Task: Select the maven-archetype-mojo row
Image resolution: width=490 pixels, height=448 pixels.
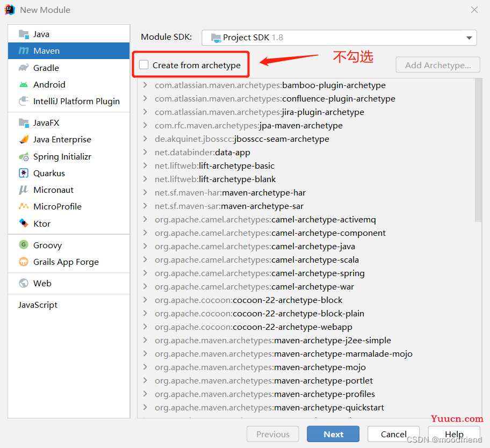Action: [306, 367]
